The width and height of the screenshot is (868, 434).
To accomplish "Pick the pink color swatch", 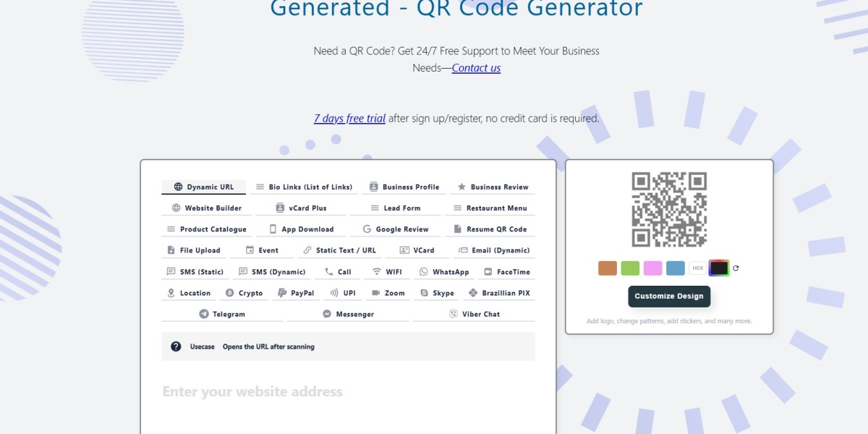I will point(652,268).
